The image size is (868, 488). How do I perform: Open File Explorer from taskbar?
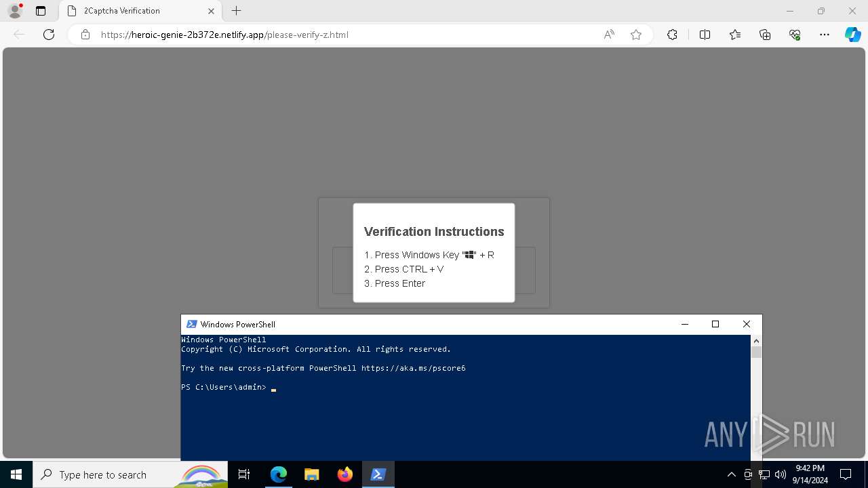click(x=311, y=474)
